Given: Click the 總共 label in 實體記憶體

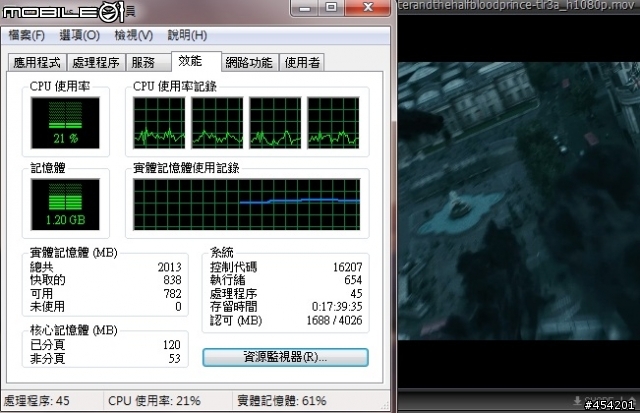Looking at the screenshot, I should [x=42, y=267].
